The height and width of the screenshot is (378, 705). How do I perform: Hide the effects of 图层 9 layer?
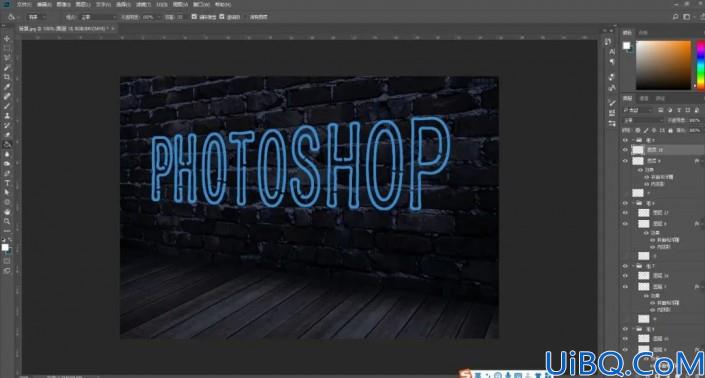(x=640, y=170)
